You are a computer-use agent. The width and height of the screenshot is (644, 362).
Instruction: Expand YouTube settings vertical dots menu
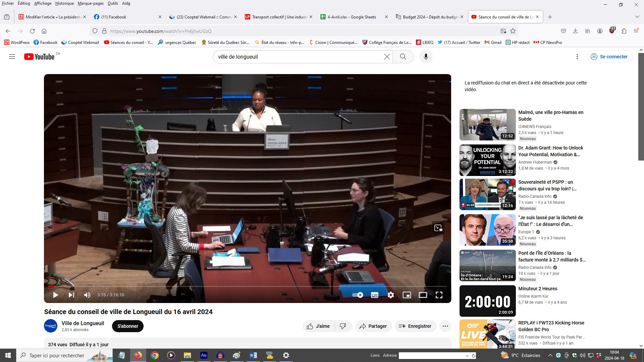tap(577, 57)
